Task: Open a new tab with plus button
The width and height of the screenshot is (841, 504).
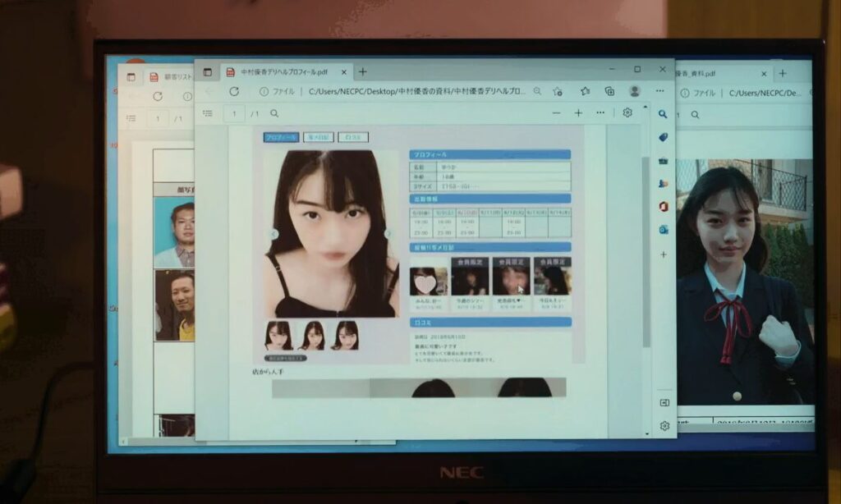Action: (x=362, y=72)
